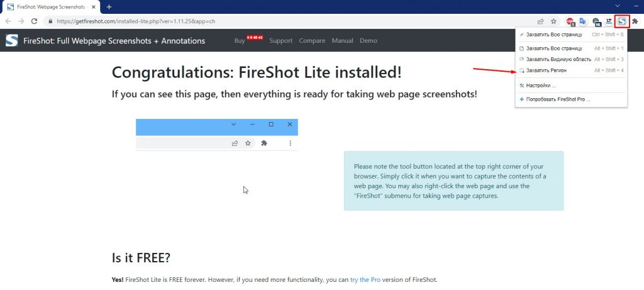Choose Захватить Всю страницу with Alt+Shift+1 shortcut

pos(571,48)
